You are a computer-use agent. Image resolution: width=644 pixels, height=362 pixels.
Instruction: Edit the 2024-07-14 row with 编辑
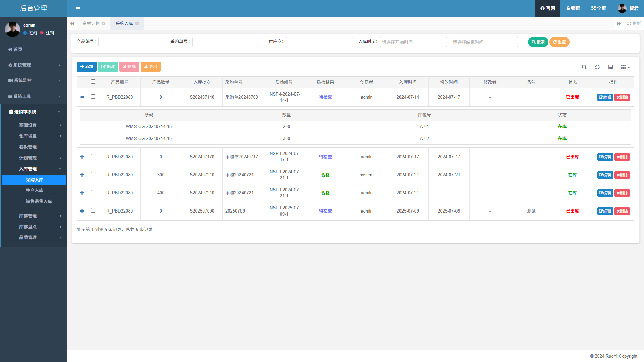pos(605,97)
